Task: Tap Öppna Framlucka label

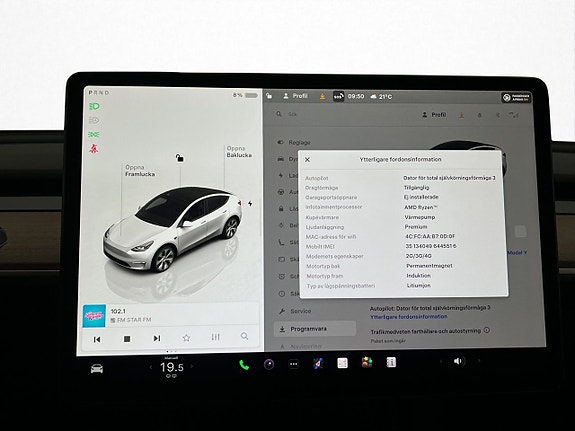Action: pos(140,171)
